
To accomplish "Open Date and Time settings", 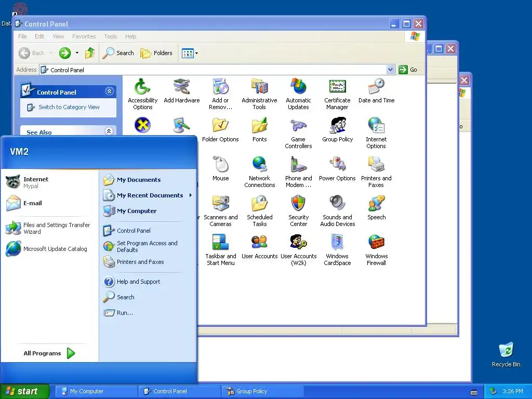I will [376, 90].
